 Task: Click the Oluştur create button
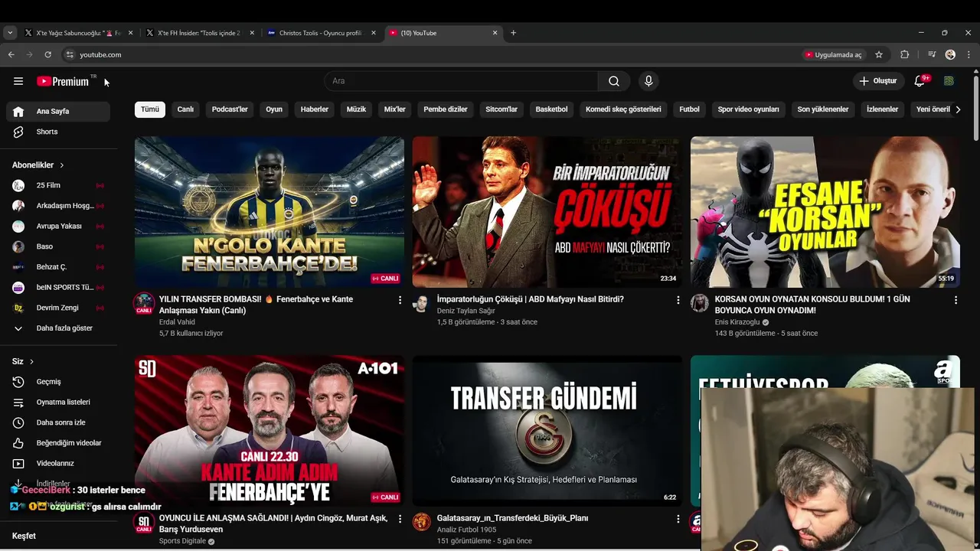pos(877,81)
